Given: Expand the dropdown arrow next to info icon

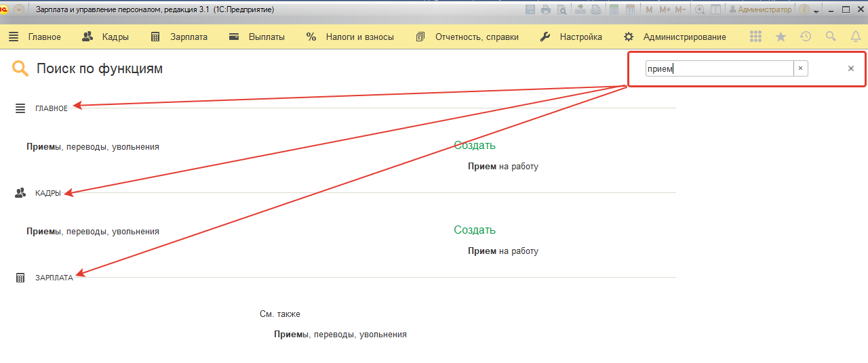Looking at the screenshot, I should coord(816,12).
